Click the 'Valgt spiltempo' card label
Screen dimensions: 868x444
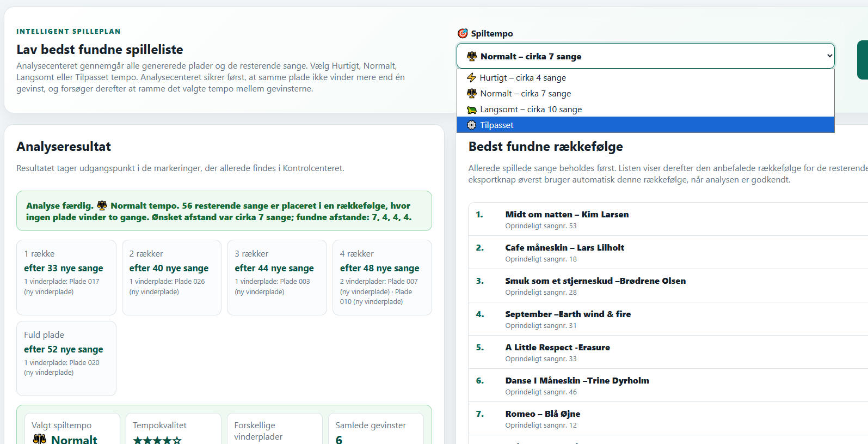(61, 425)
